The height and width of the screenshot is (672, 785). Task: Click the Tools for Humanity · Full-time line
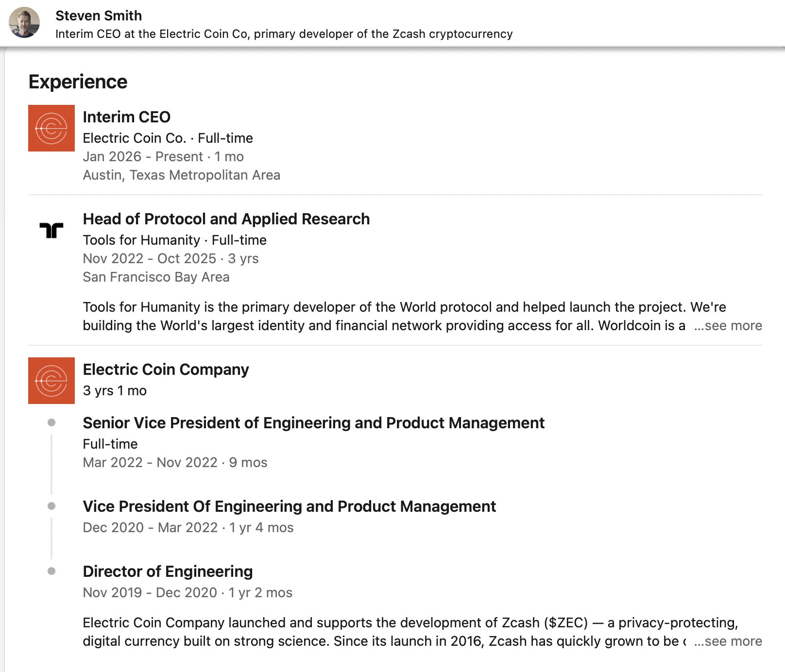tap(174, 240)
